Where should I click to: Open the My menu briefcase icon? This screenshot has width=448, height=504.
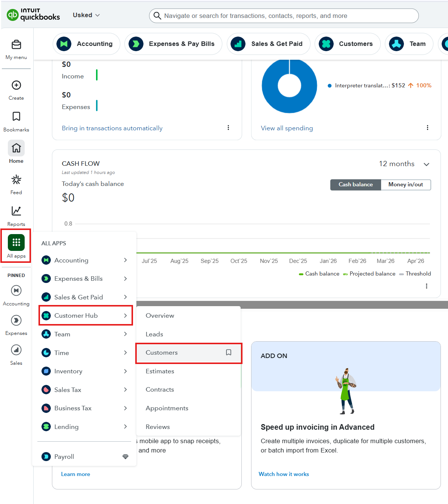[16, 45]
